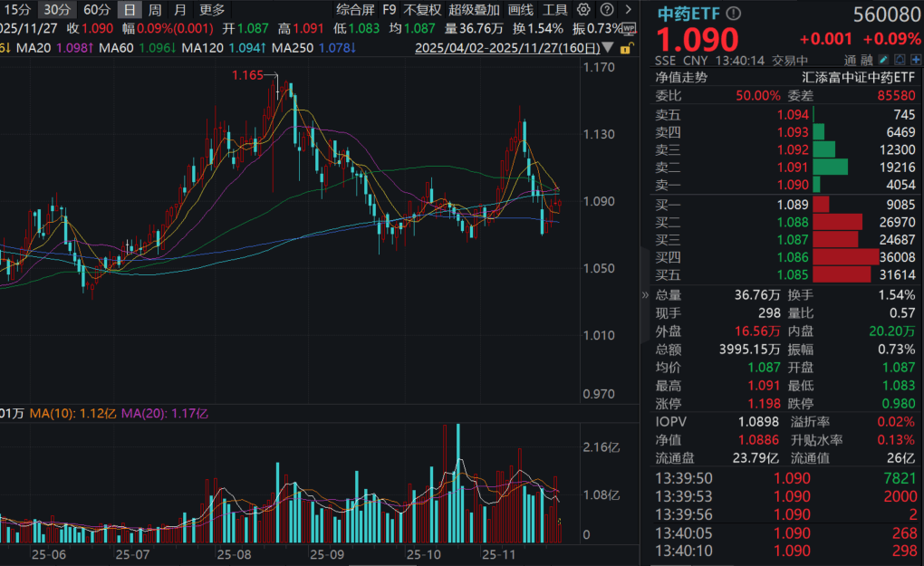This screenshot has height=566, width=924.
Task: Click the 买四 volume bar
Action: click(846, 257)
